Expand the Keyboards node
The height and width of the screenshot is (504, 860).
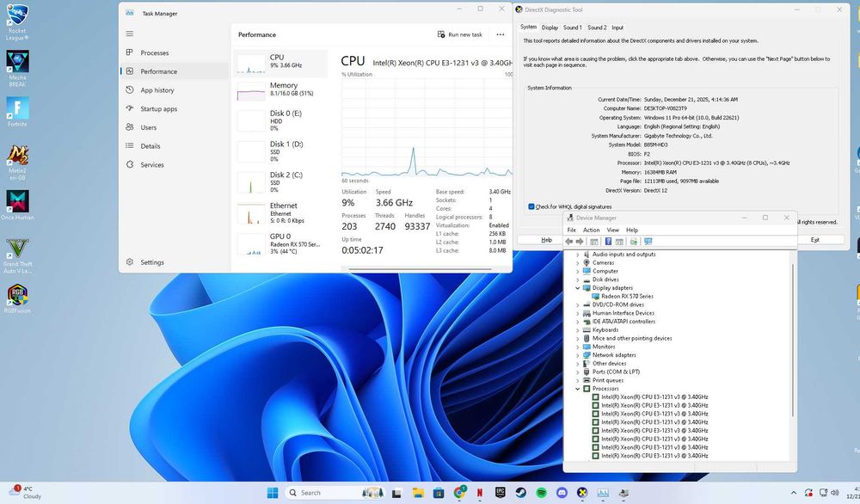pos(578,330)
